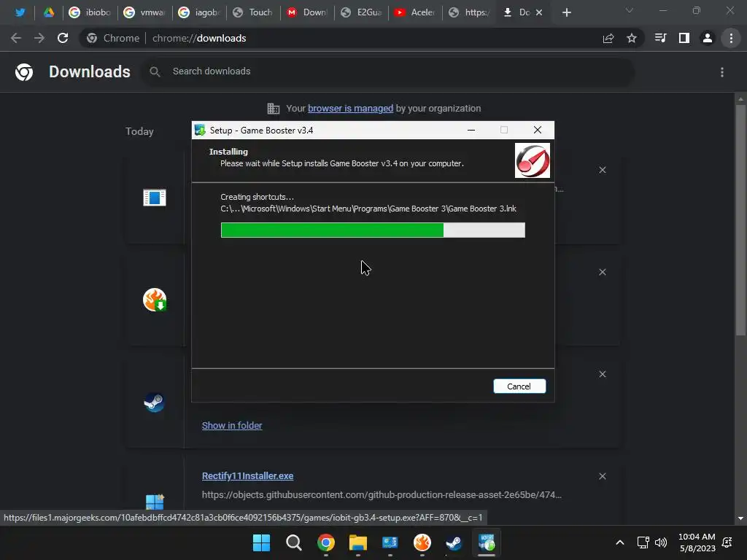Open the Twitter pinned tab

tap(20, 12)
